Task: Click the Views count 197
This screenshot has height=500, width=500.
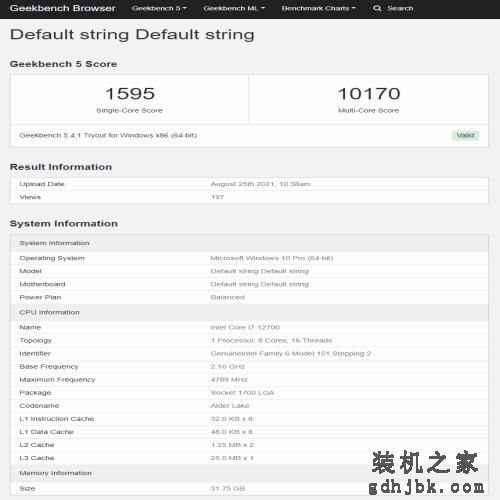Action: 217,197
